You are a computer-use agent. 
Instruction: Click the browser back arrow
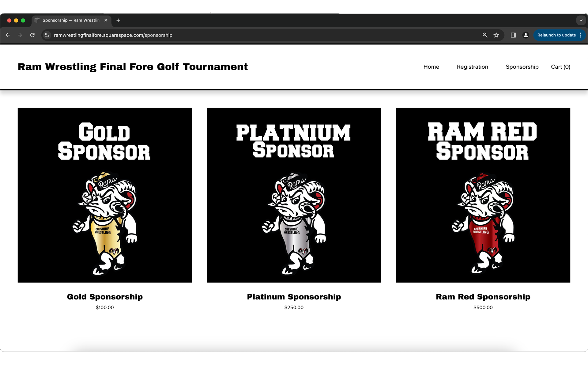[x=8, y=35]
